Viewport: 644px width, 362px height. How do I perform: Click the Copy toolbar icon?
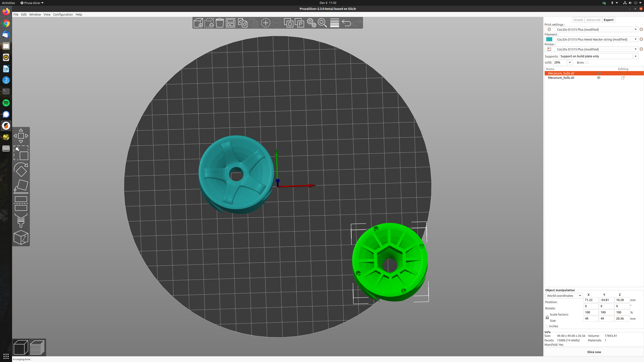[243, 23]
